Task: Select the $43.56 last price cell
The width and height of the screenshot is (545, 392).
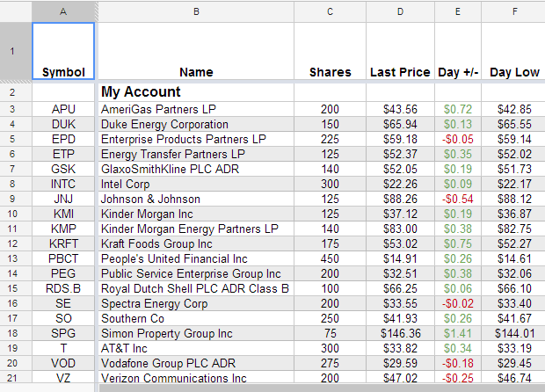Action: click(400, 109)
